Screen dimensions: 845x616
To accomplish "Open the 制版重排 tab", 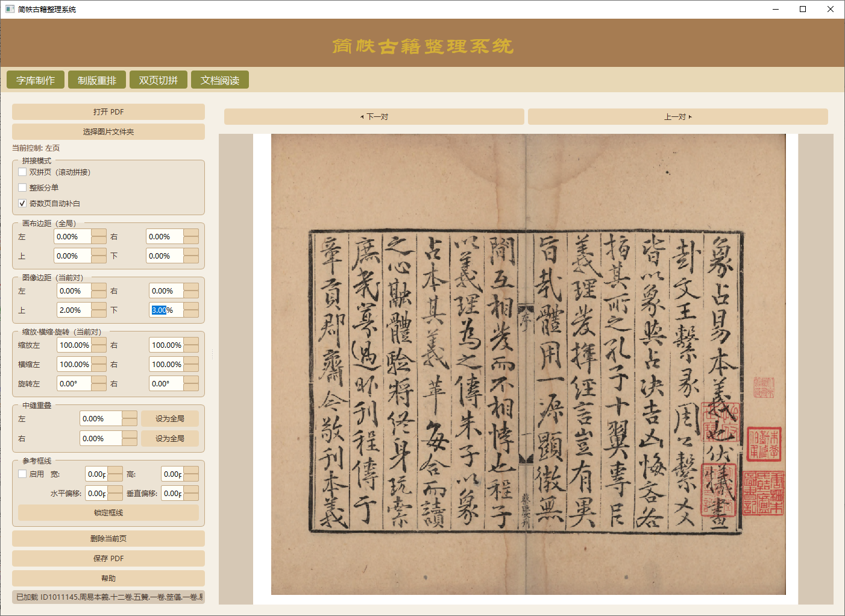I will [x=97, y=80].
